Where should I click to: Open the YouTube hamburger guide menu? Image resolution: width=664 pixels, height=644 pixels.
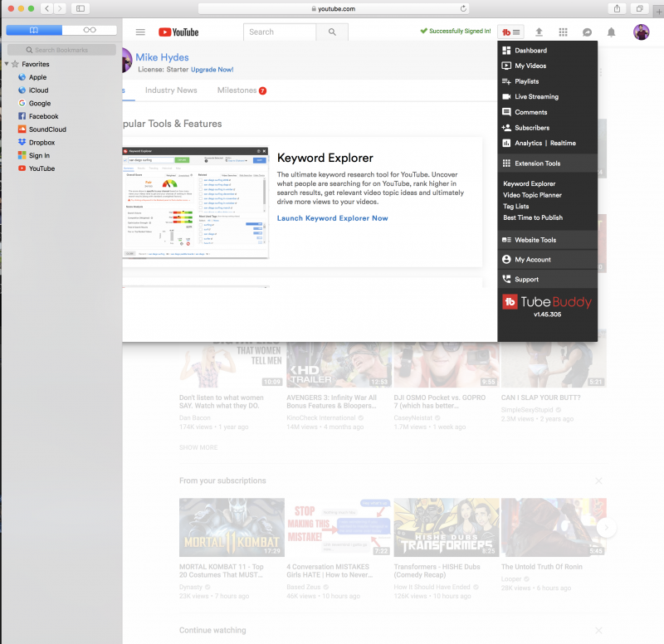[140, 32]
